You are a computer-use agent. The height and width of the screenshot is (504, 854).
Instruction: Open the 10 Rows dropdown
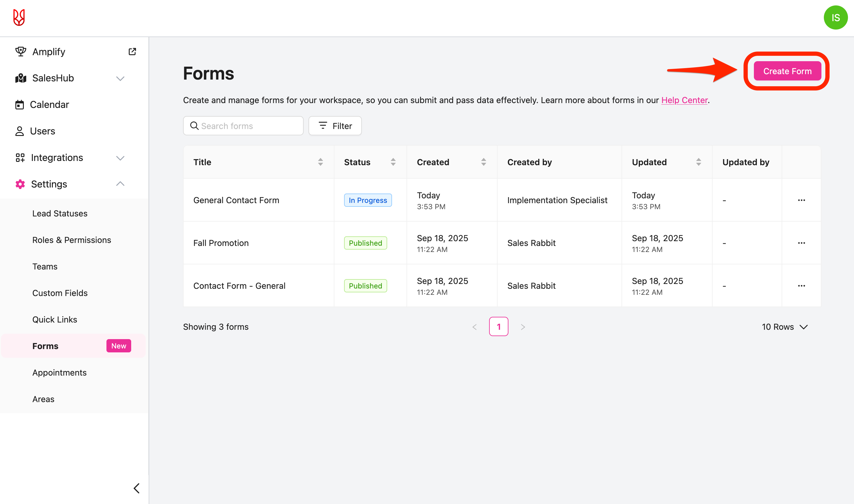784,327
